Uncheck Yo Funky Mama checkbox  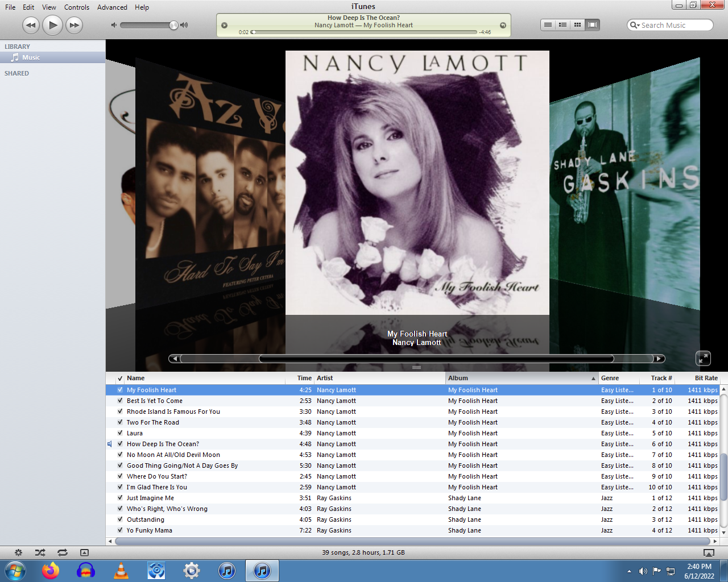tap(120, 530)
